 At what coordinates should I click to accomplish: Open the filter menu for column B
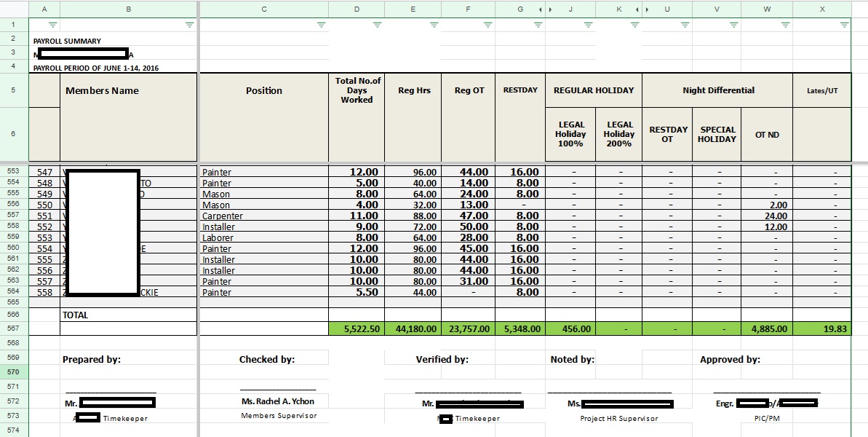point(189,25)
